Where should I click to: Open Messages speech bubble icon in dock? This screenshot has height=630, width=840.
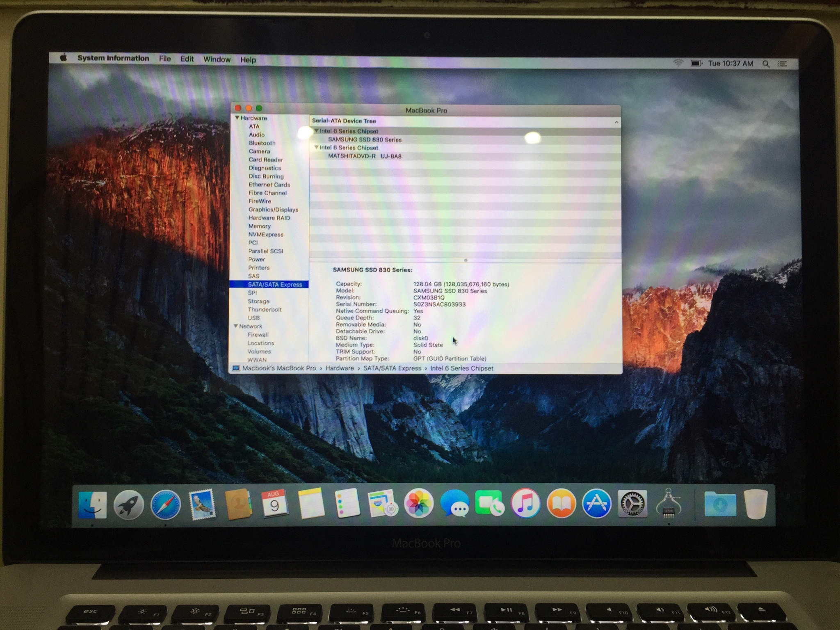(454, 503)
